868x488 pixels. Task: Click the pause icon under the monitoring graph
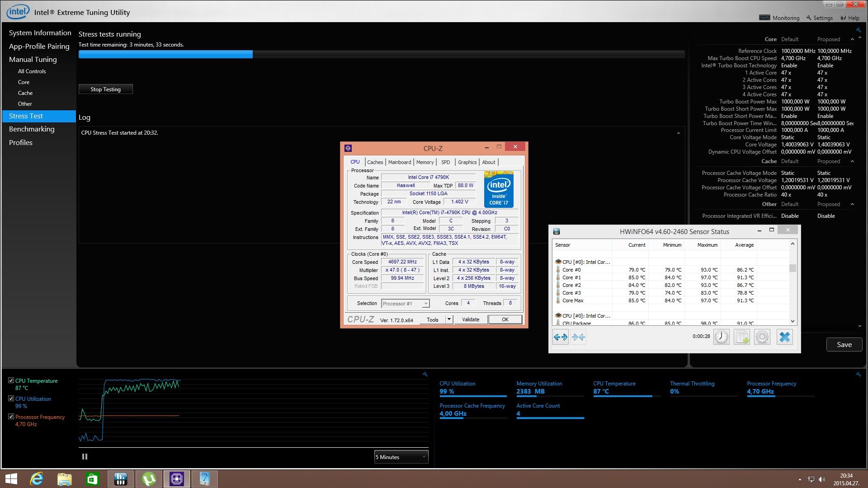(85, 457)
